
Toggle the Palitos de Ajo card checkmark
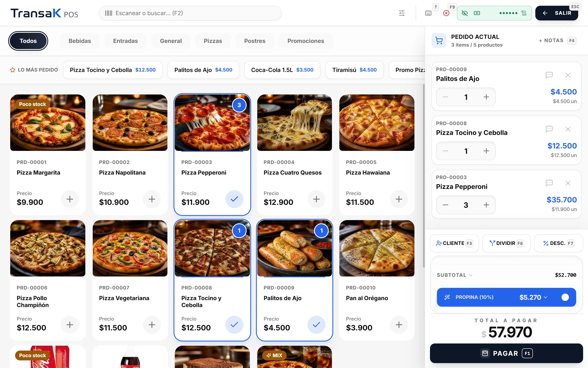(316, 325)
